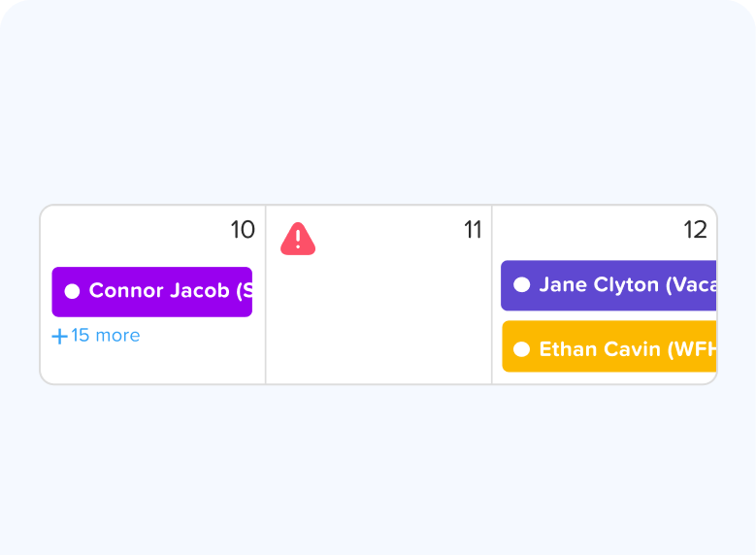Select the date number 12
Image resolution: width=756 pixels, height=555 pixels.
(x=695, y=230)
